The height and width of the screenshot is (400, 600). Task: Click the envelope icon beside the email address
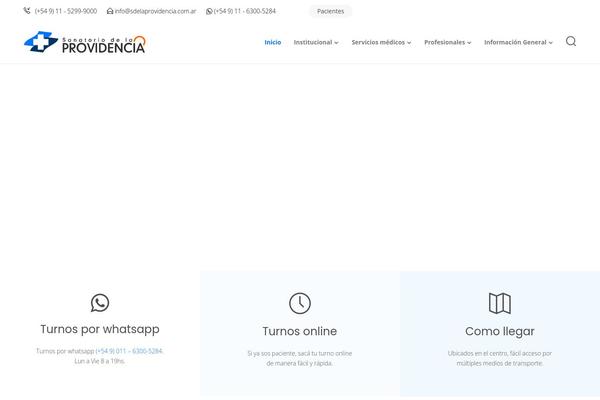pos(110,11)
